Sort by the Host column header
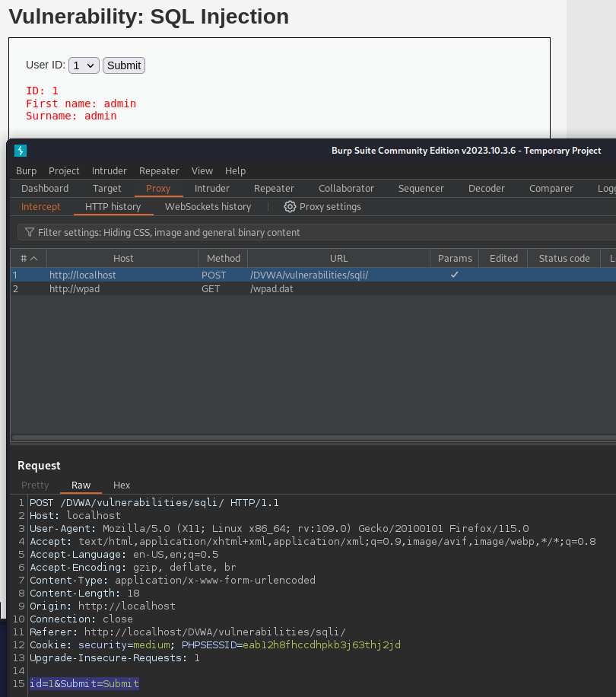Image resolution: width=616 pixels, height=697 pixels. [123, 258]
